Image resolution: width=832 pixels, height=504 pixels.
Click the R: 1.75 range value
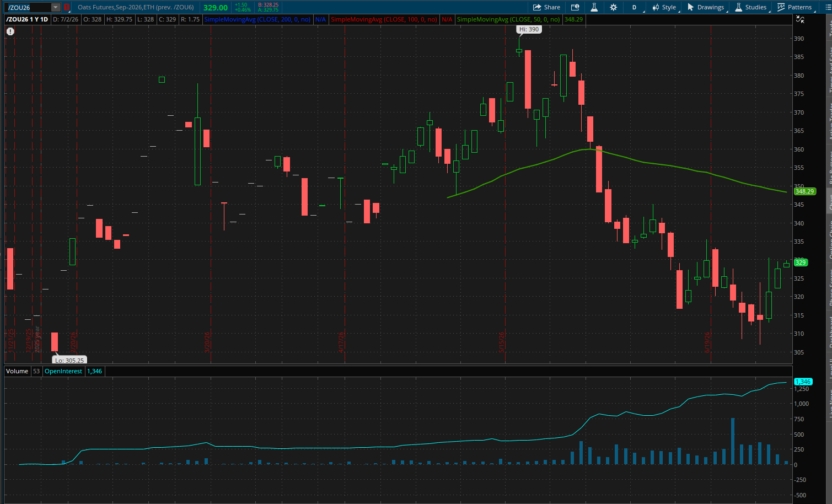pyautogui.click(x=190, y=19)
